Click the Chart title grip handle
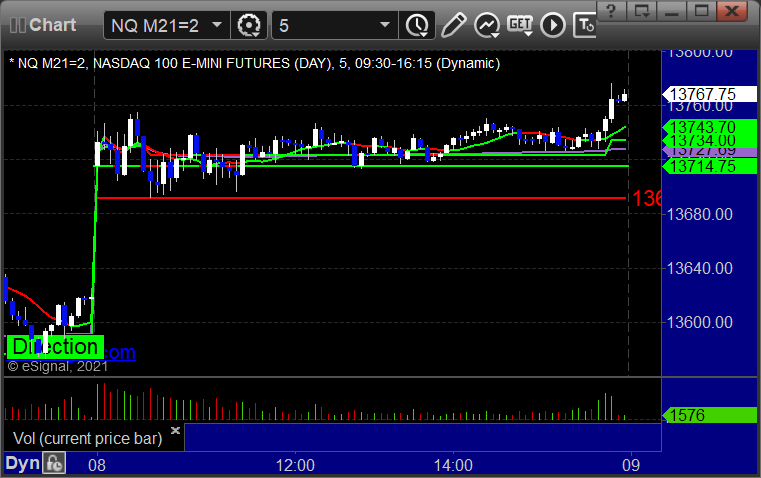The width and height of the screenshot is (761, 478). pyautogui.click(x=17, y=25)
